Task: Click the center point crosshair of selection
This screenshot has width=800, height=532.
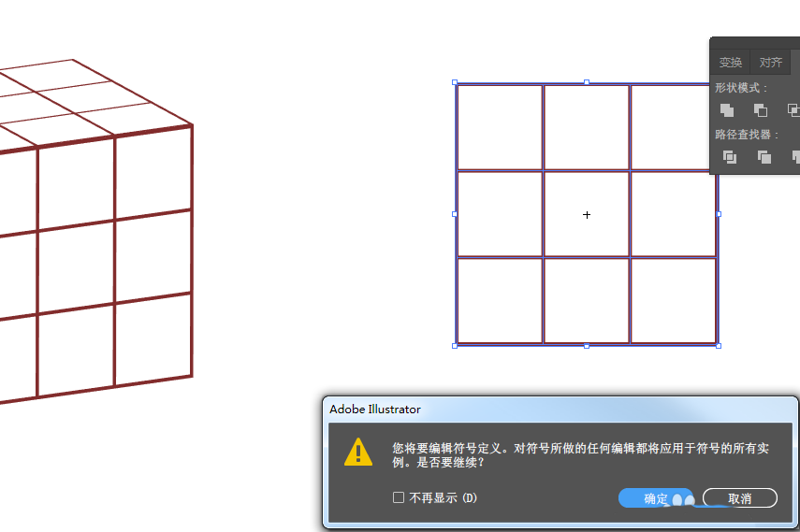Action: click(x=587, y=215)
